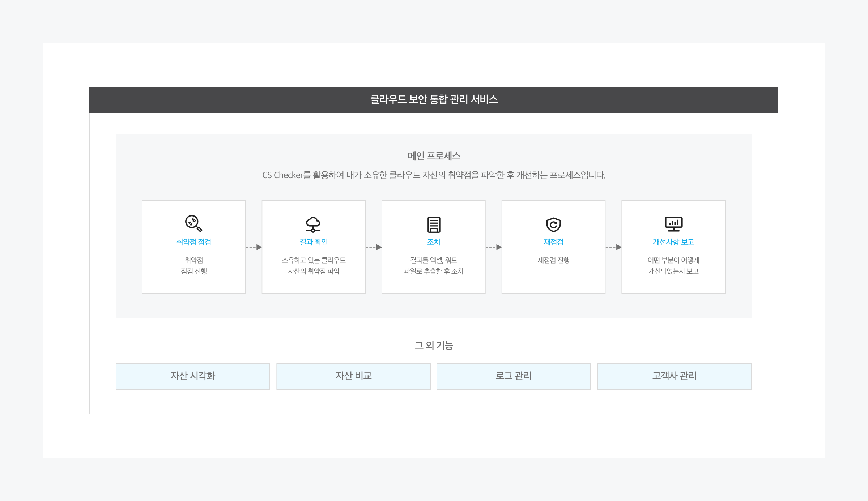The image size is (868, 501).
Task: Select the 자산 시각화 box
Action: (193, 376)
